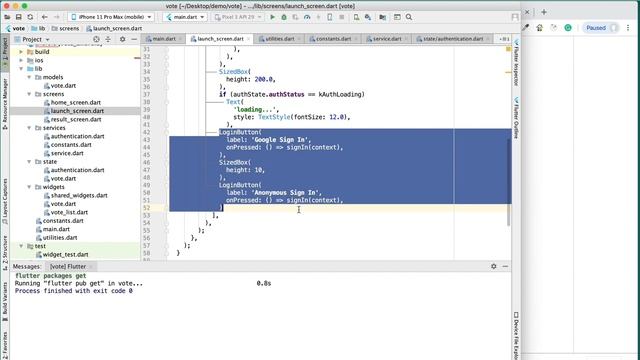Click the Run with Coverage icon
The image size is (640, 360).
click(296, 17)
